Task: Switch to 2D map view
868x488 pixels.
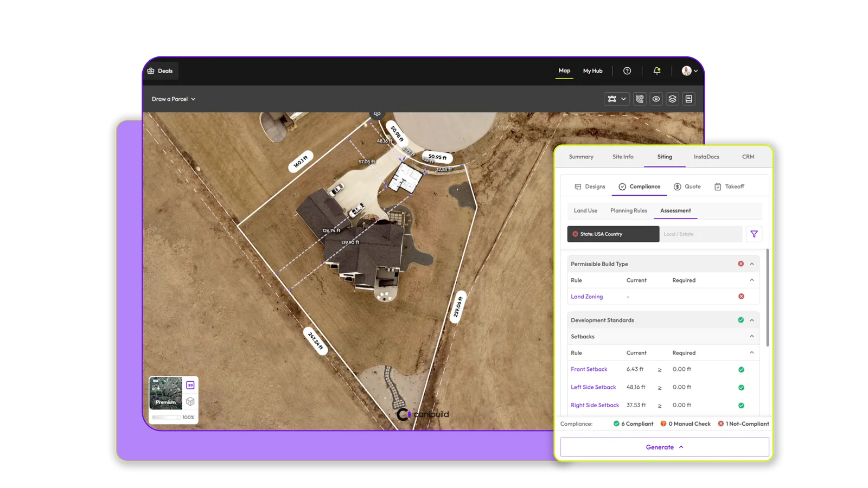Action: pyautogui.click(x=190, y=385)
